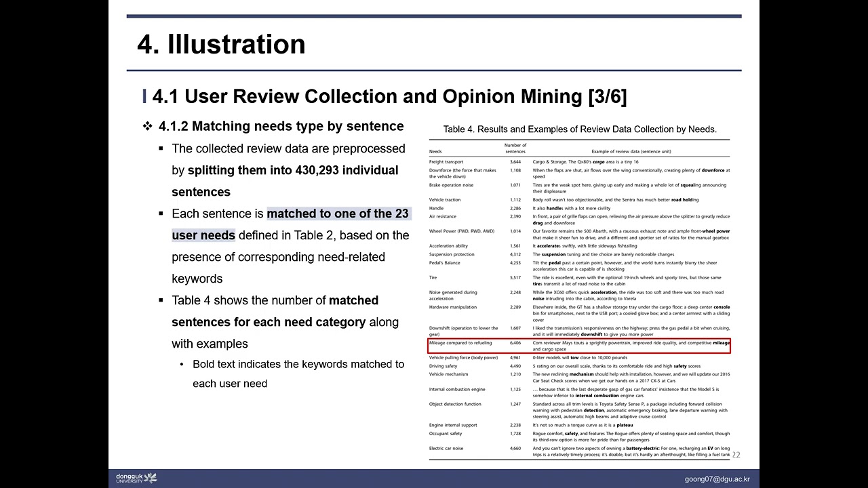Click 'Noise generated during acceleration' row label

point(453,296)
